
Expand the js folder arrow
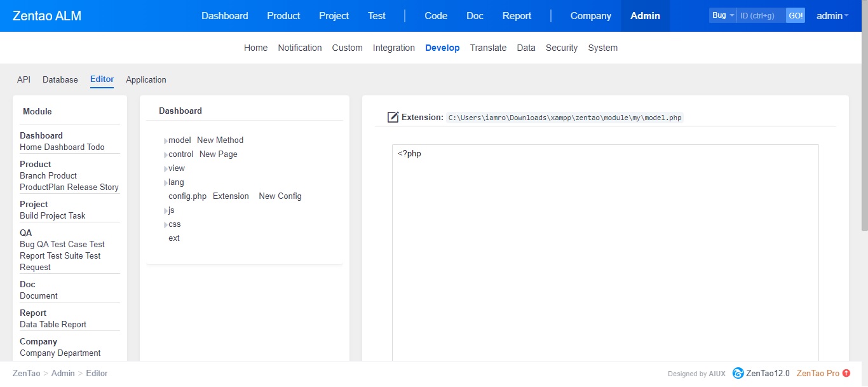166,210
